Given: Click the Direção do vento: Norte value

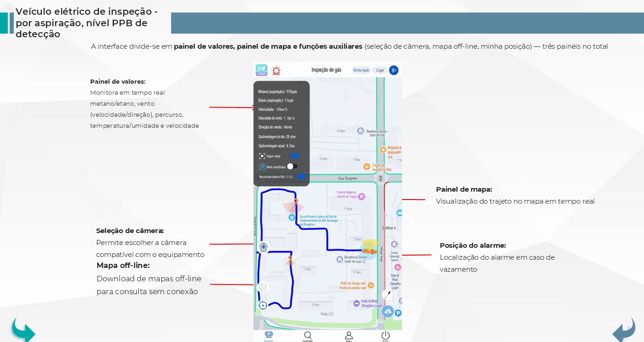Looking at the screenshot, I should 275,127.
